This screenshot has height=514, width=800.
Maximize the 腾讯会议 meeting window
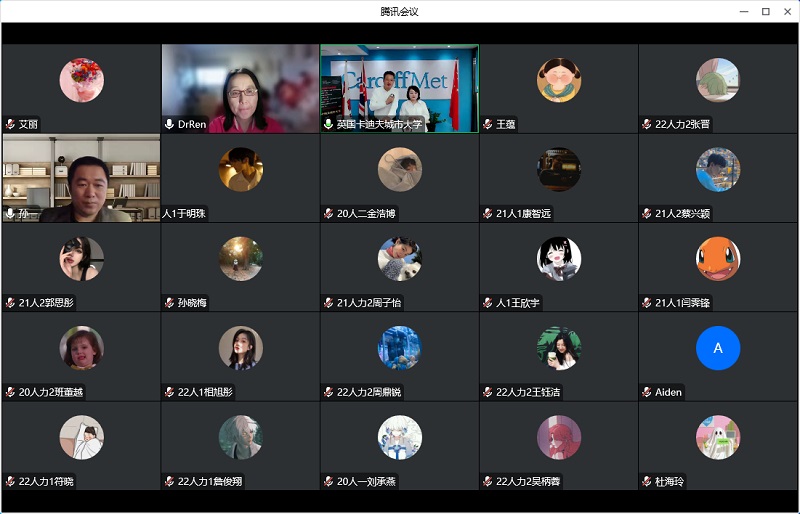[x=765, y=11]
